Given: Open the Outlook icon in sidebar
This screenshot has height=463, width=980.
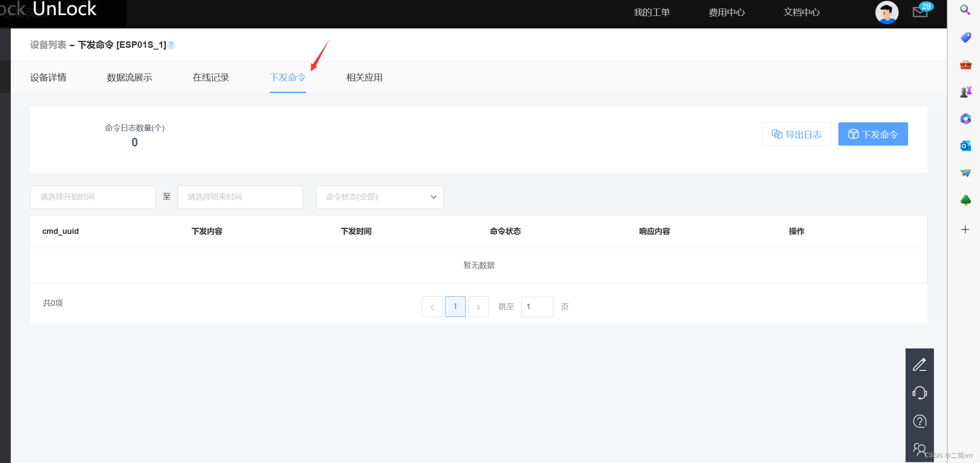Looking at the screenshot, I should pos(965,146).
